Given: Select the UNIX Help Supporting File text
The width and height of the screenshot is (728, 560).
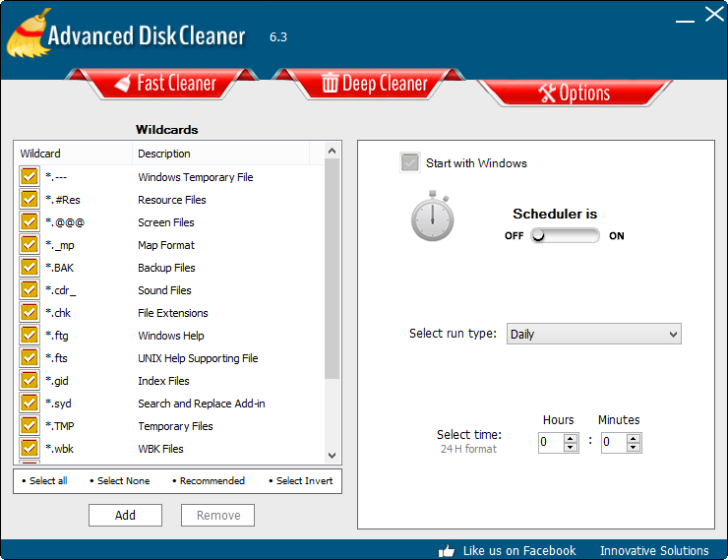Looking at the screenshot, I should (x=198, y=358).
